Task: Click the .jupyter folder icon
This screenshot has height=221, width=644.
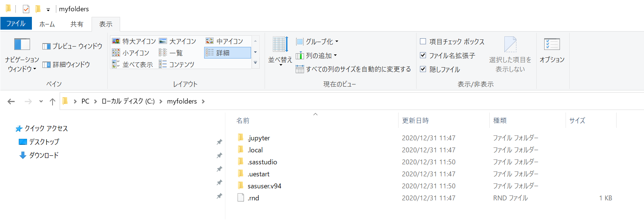Action: click(x=241, y=138)
